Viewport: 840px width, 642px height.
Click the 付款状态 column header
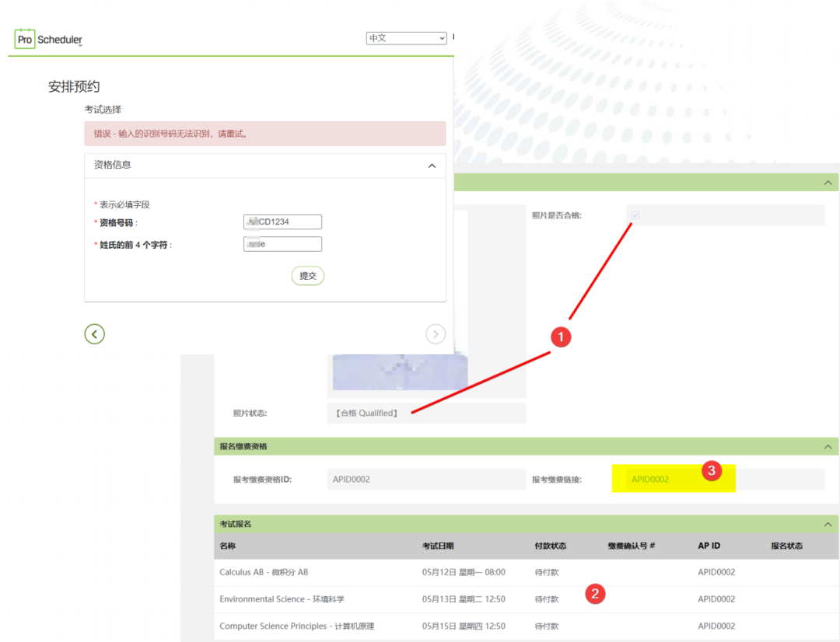[x=550, y=546]
